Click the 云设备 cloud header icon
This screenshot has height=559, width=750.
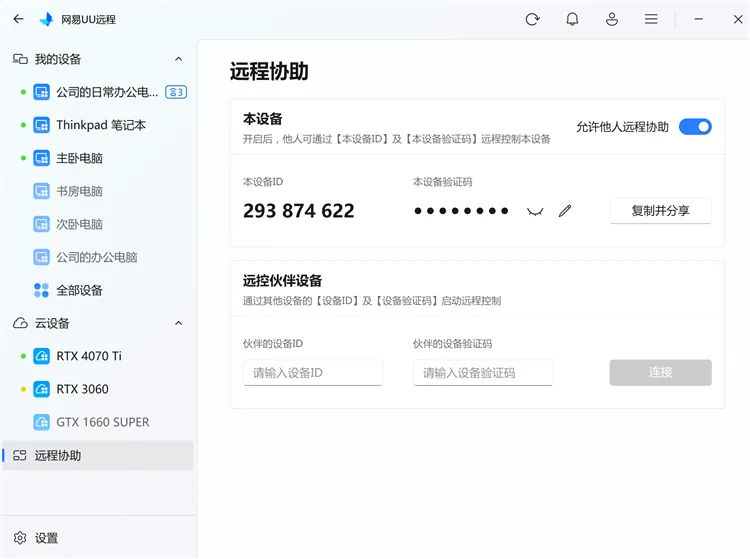coord(20,323)
